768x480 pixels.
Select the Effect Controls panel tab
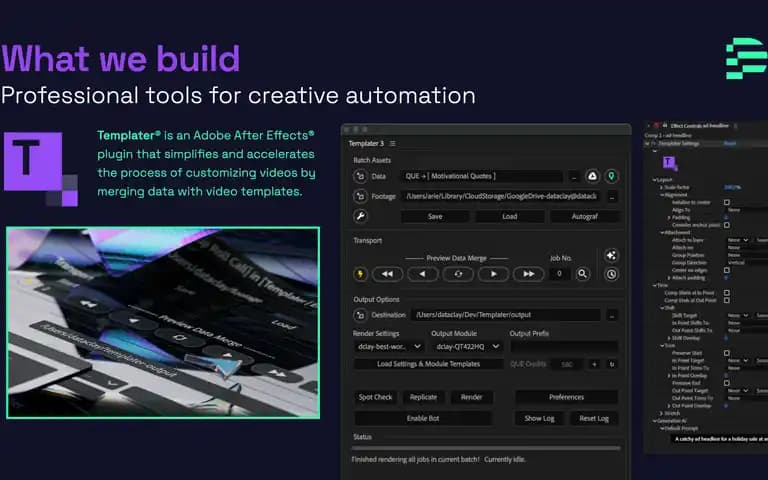pos(699,126)
